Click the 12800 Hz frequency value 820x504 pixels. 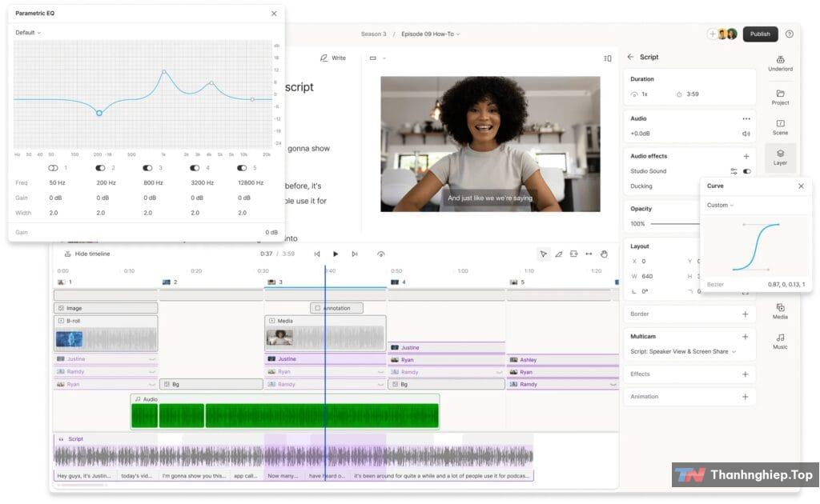tap(251, 182)
